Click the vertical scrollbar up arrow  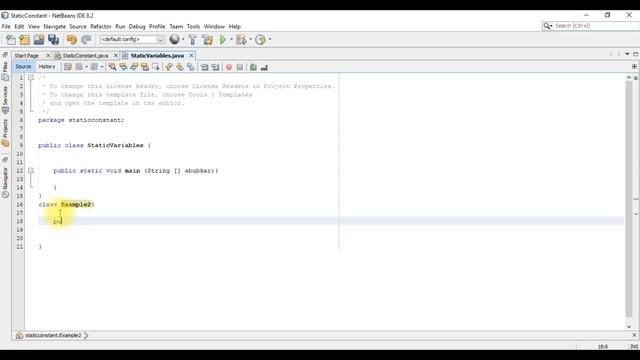[629, 78]
